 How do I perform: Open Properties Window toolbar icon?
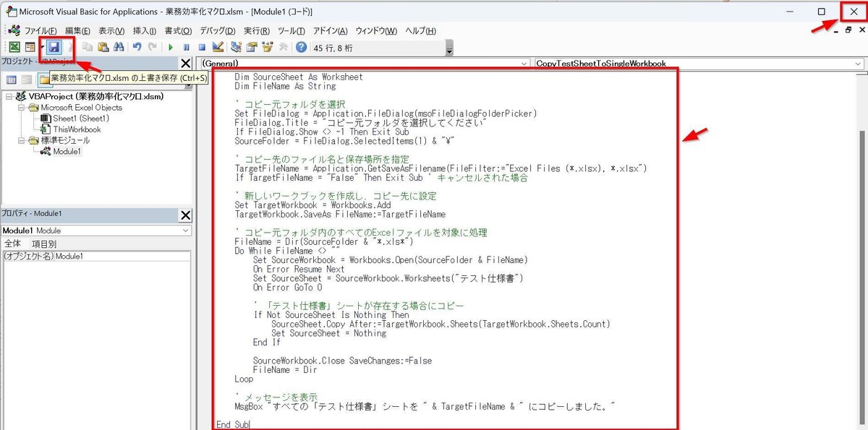[x=252, y=47]
